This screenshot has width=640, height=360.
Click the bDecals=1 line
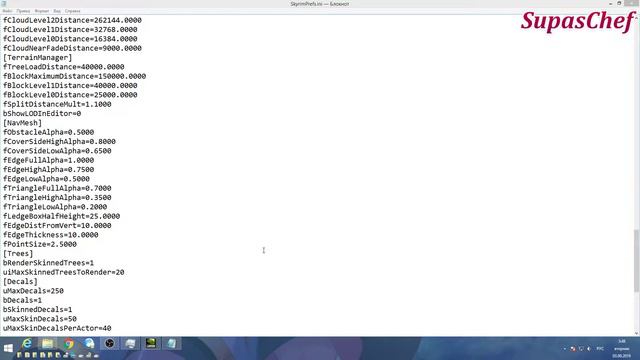coord(22,300)
